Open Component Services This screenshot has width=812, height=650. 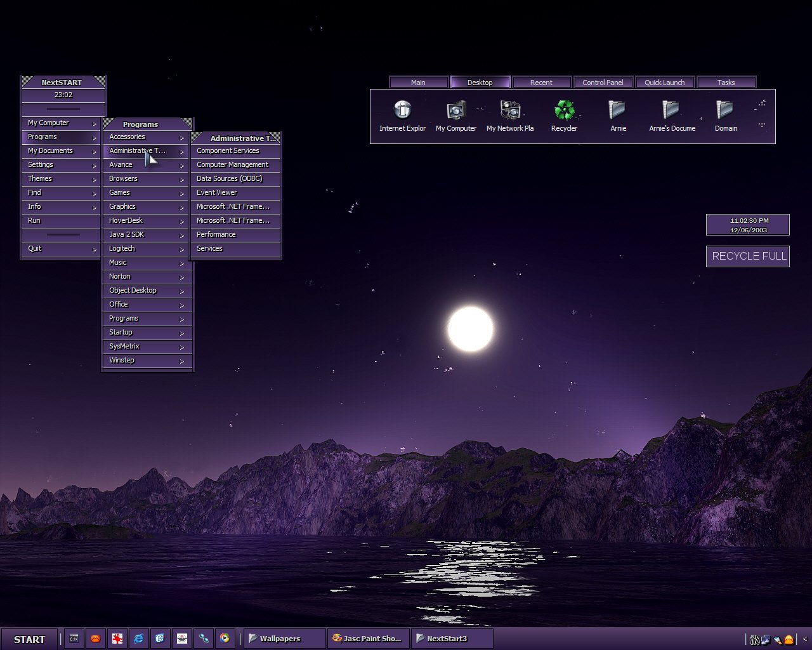pos(235,151)
